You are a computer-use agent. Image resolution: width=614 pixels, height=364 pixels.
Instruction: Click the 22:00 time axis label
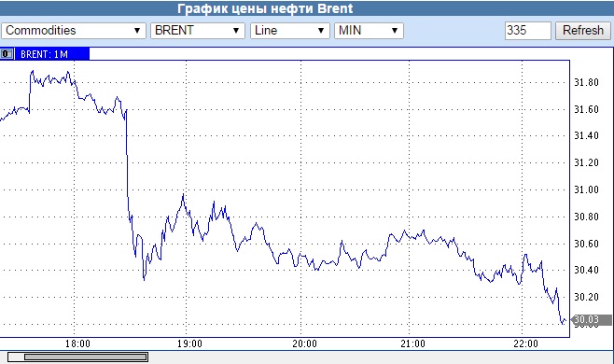[x=526, y=344]
